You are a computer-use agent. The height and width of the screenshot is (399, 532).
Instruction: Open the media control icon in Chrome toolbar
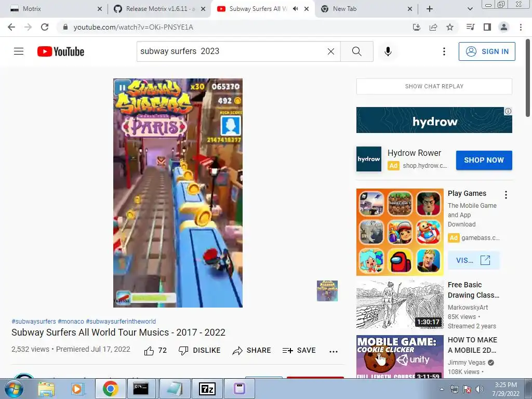(470, 27)
